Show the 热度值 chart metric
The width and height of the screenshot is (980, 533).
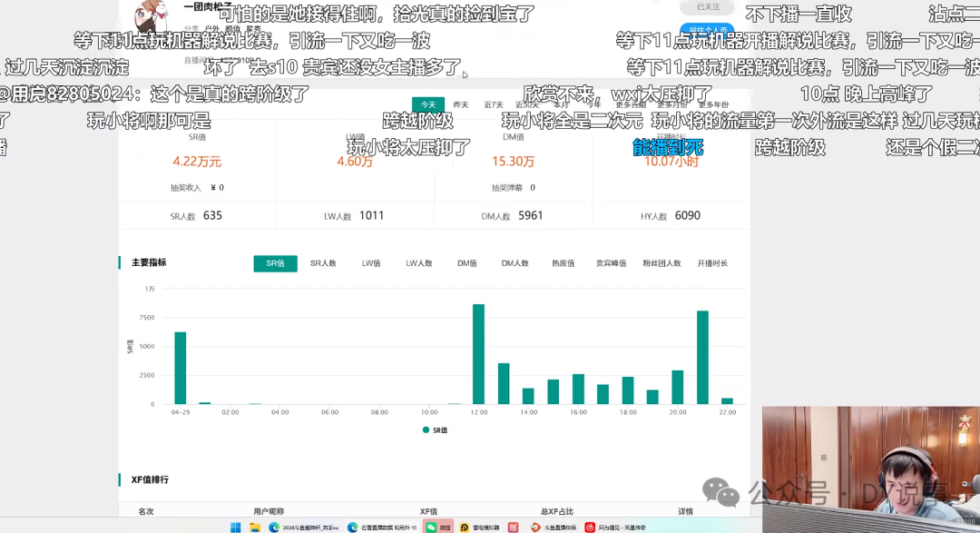(x=563, y=263)
